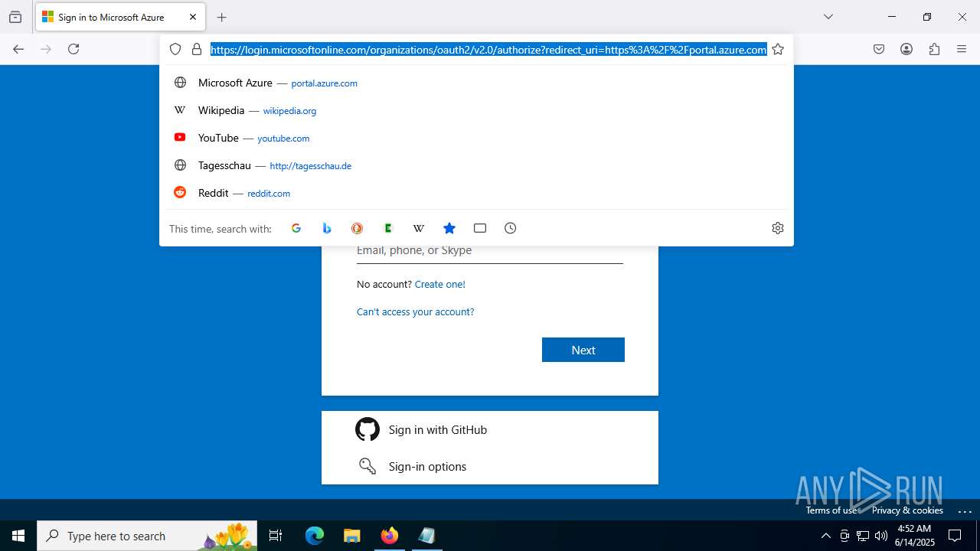The width and height of the screenshot is (980, 551).
Task: Click the Next button
Action: coord(583,350)
